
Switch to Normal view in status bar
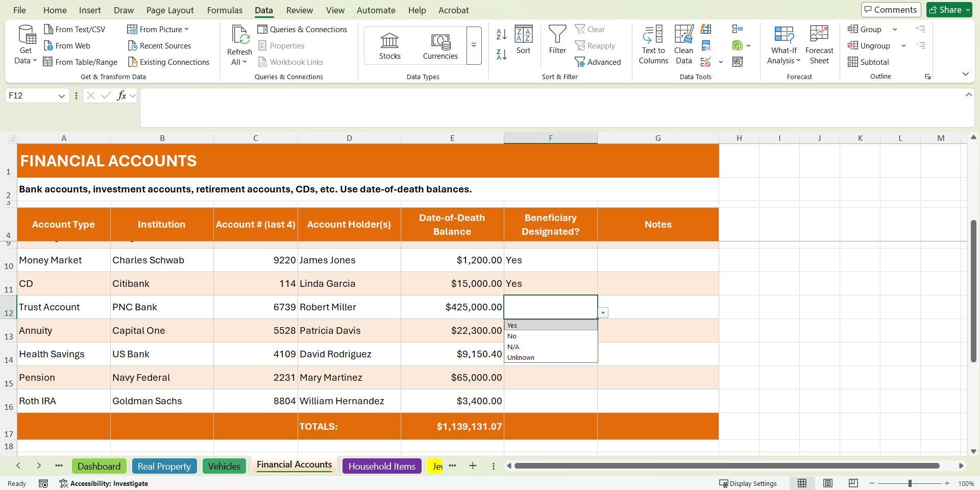point(802,483)
